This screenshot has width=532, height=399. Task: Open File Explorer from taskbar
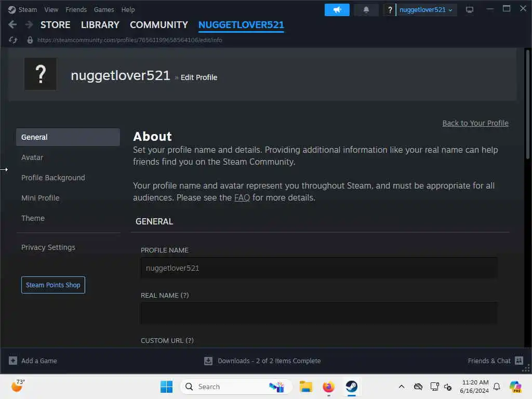pyautogui.click(x=305, y=387)
